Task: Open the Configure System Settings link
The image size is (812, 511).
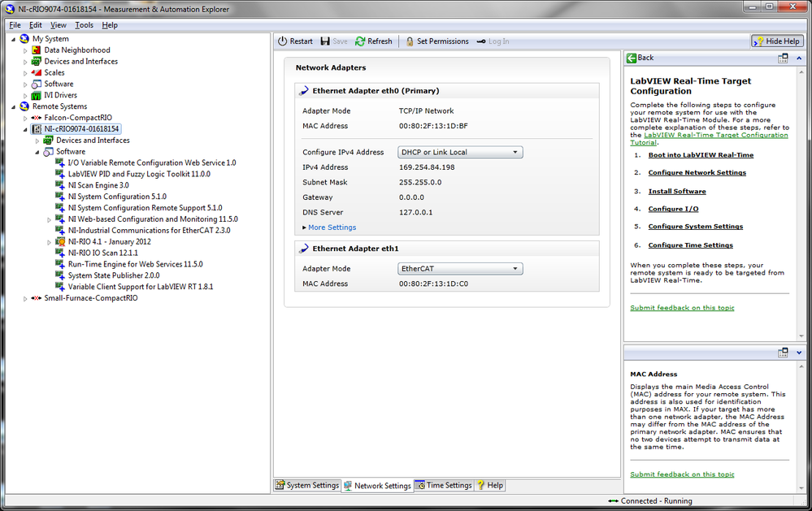Action: point(696,226)
